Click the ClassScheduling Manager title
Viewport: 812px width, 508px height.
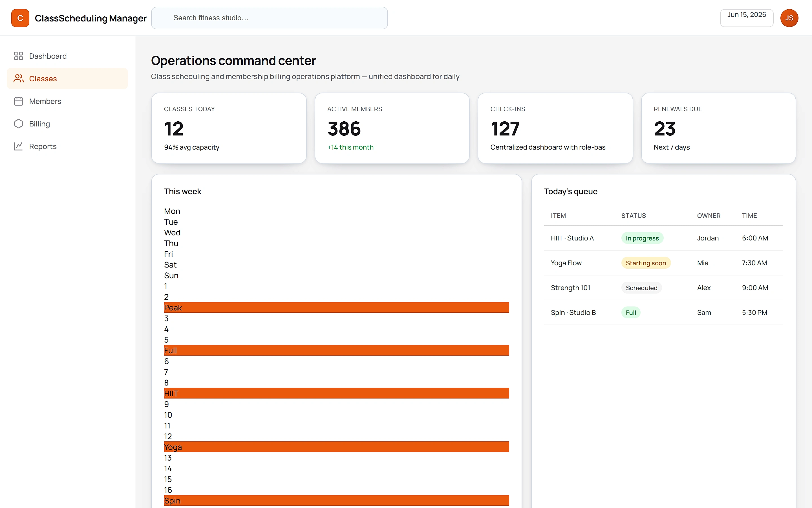pyautogui.click(x=91, y=18)
